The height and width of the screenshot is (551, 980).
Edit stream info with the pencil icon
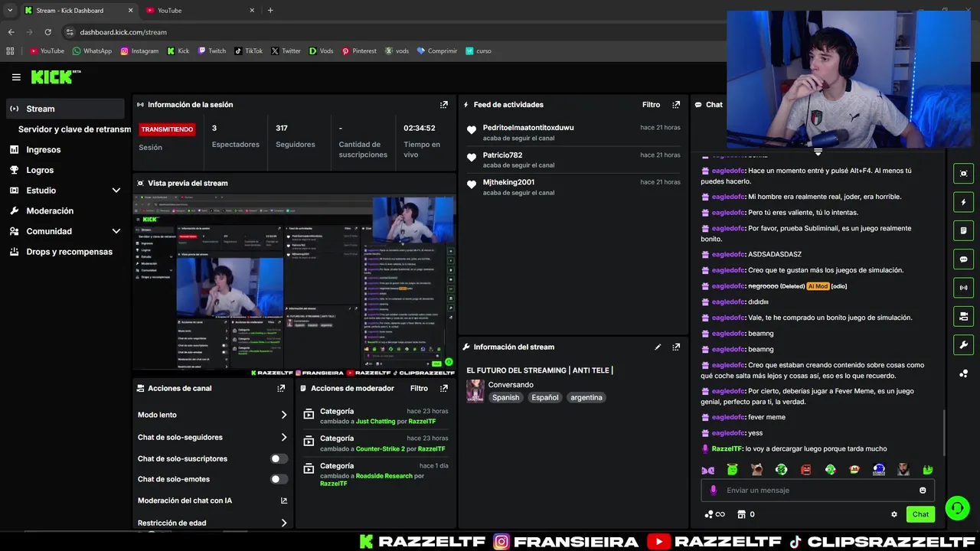(x=658, y=347)
